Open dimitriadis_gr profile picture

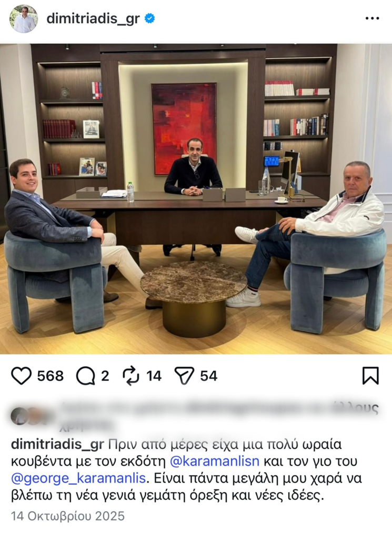point(24,19)
